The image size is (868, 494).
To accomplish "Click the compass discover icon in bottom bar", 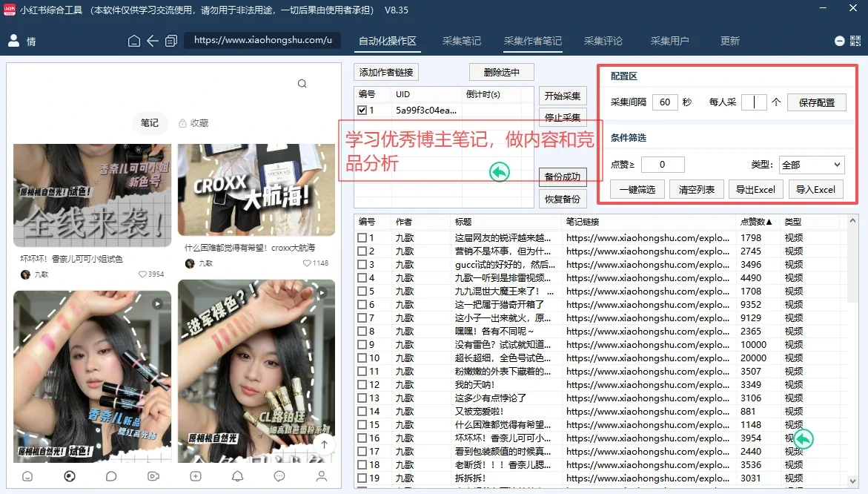I will tap(69, 476).
